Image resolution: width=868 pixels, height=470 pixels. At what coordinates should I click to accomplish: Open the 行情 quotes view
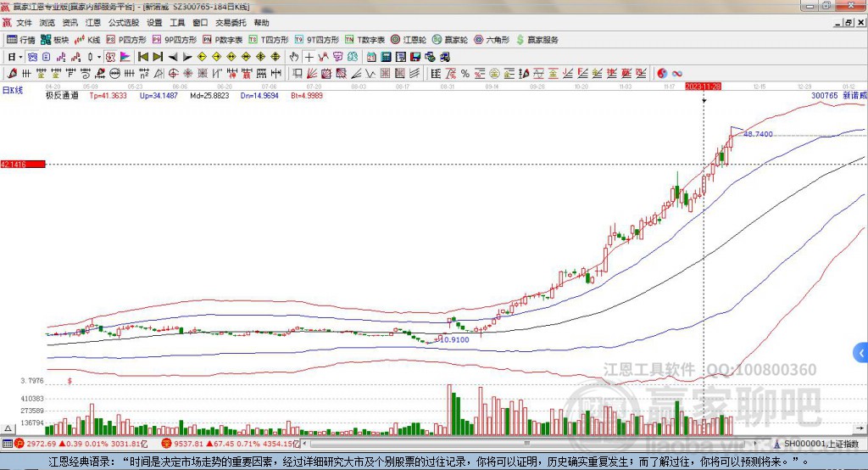[x=21, y=40]
